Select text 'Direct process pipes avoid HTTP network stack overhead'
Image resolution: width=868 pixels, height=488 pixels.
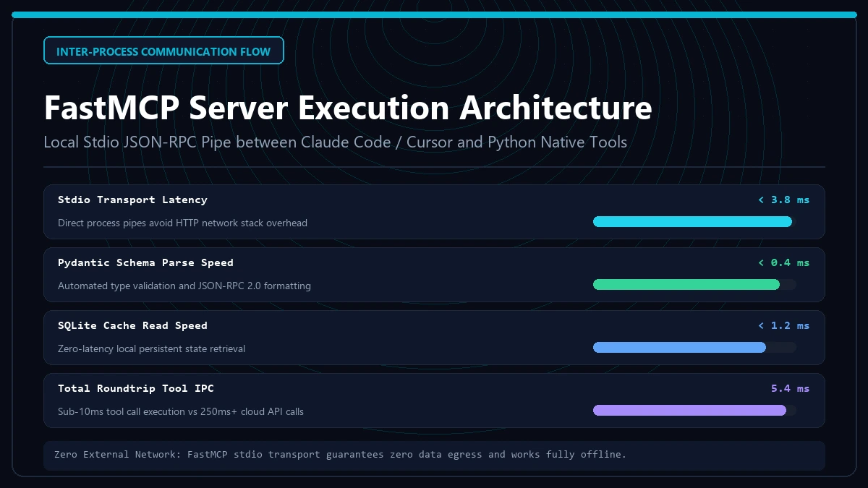tap(182, 223)
